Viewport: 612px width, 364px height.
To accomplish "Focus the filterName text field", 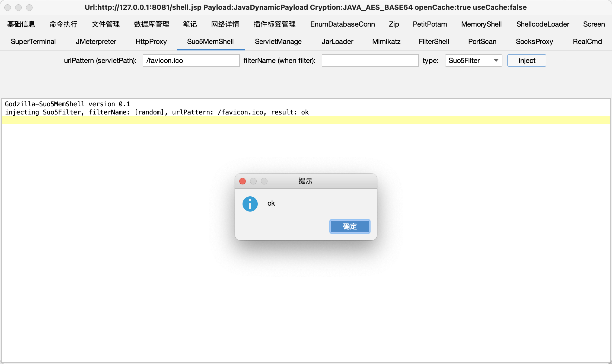I will coord(370,60).
